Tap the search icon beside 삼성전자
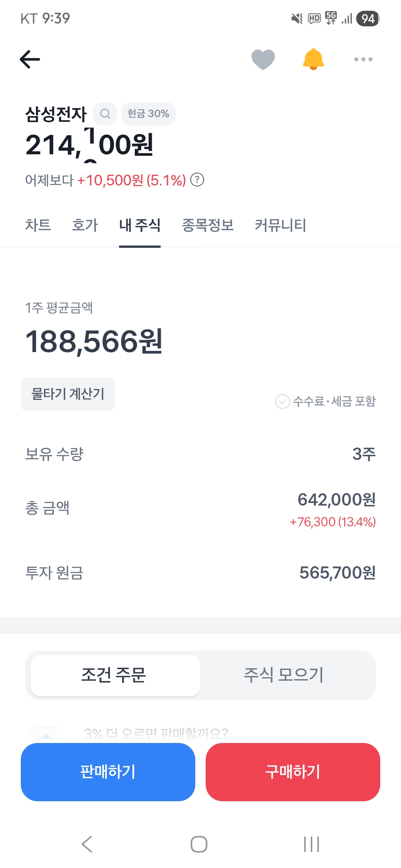401x868 pixels. click(105, 114)
